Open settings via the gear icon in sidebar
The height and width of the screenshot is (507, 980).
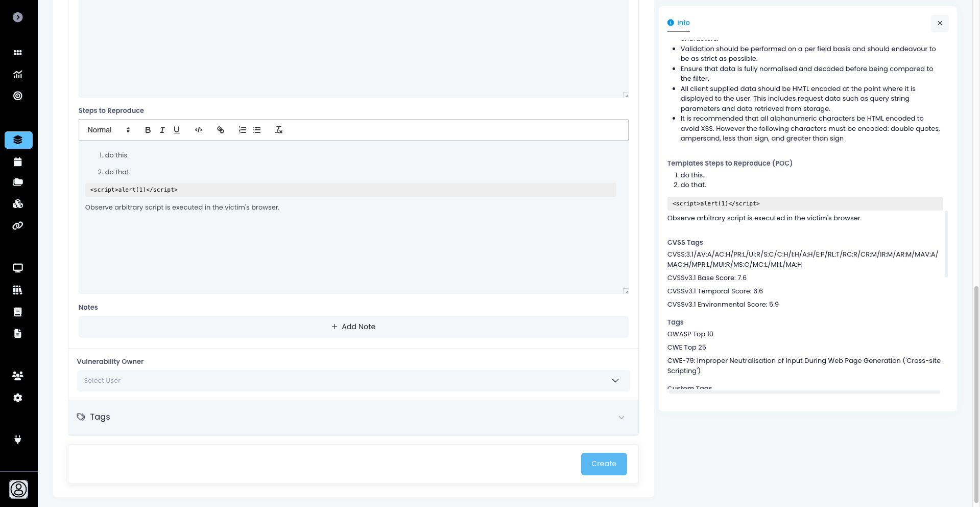click(x=18, y=398)
